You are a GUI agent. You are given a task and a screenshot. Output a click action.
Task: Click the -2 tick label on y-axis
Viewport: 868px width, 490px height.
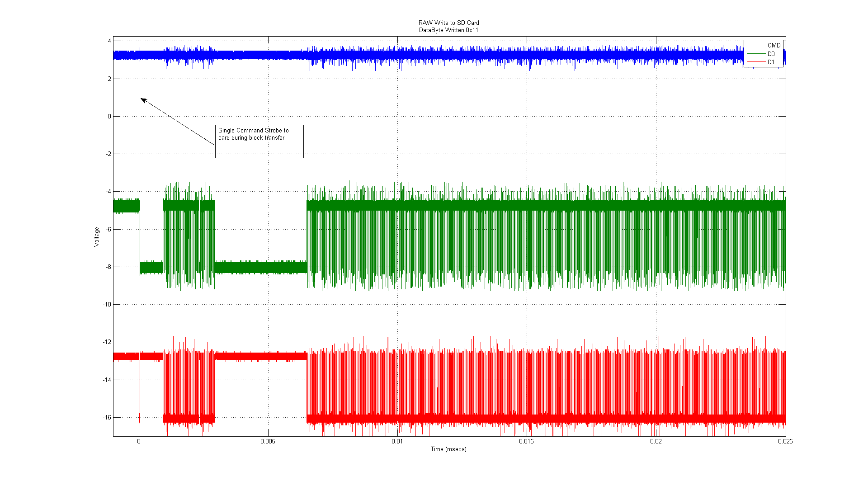pyautogui.click(x=108, y=154)
